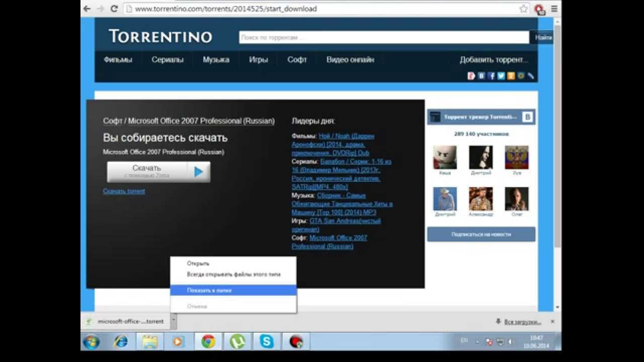Viewport: 644px width, 362px height.
Task: Open the Видео онлайн section
Action: pos(350,59)
